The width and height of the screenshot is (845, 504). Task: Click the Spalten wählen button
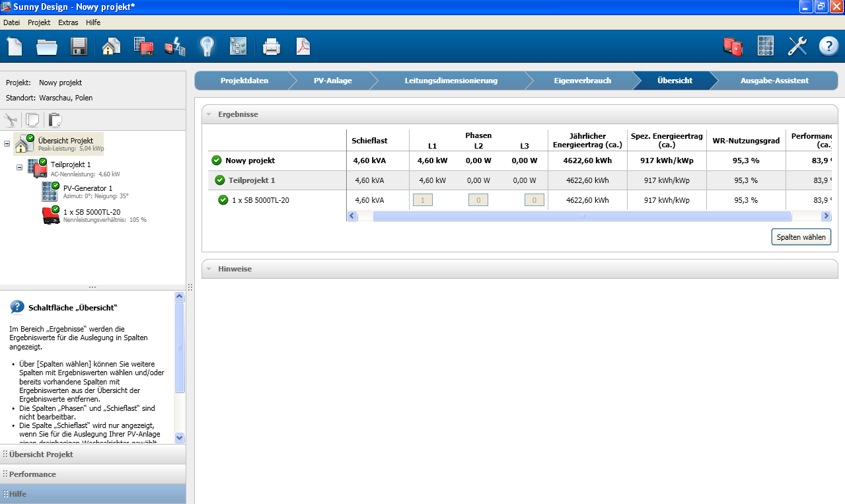tap(801, 237)
